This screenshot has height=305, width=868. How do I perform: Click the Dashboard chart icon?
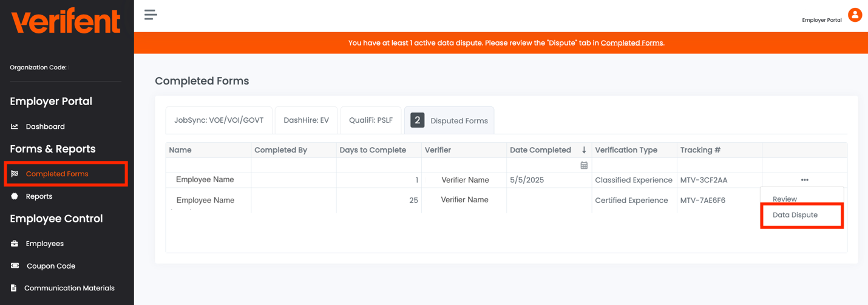[x=15, y=126]
